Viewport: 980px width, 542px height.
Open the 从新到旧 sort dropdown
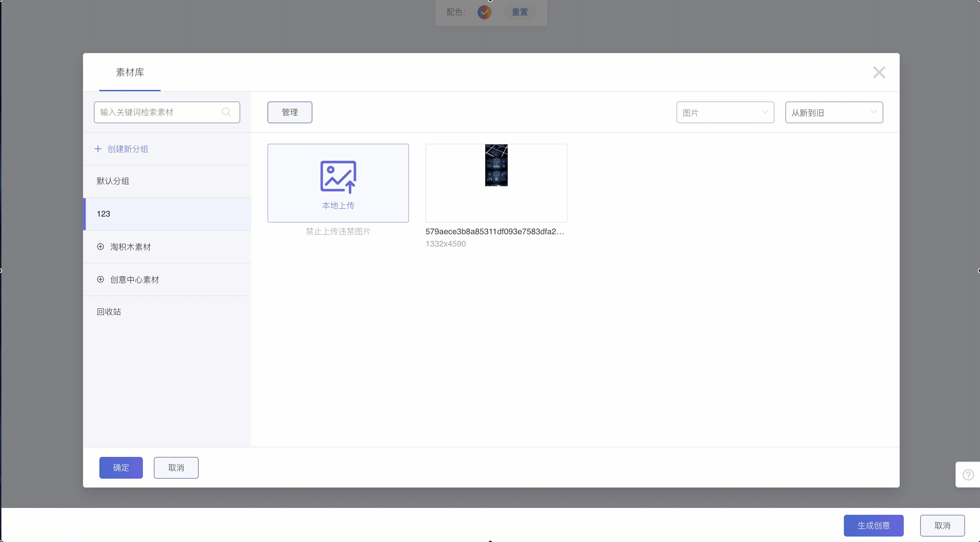click(834, 112)
